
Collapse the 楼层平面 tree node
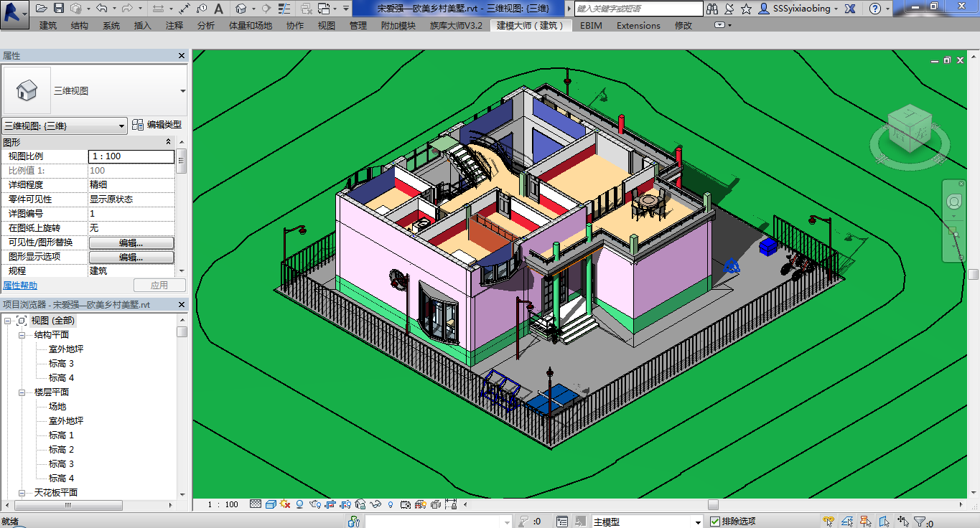pyautogui.click(x=22, y=392)
